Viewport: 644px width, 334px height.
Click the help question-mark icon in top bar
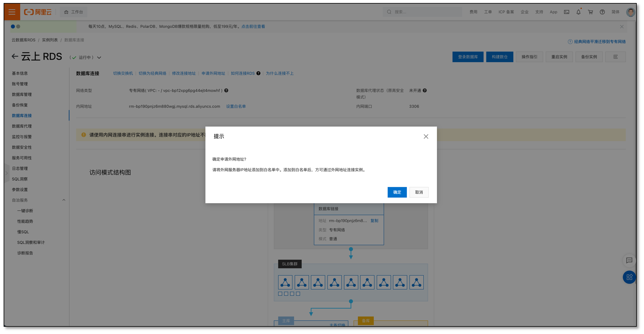(x=602, y=12)
